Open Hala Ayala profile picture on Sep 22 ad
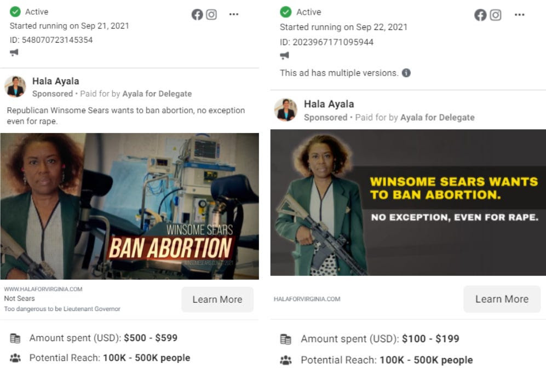The width and height of the screenshot is (546, 392). coord(285,109)
